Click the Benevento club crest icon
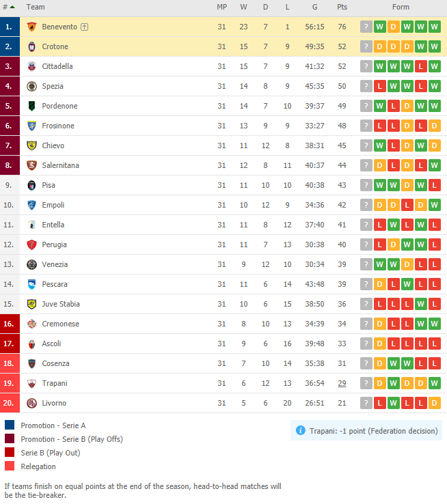The width and height of the screenshot is (447, 504). tap(31, 27)
